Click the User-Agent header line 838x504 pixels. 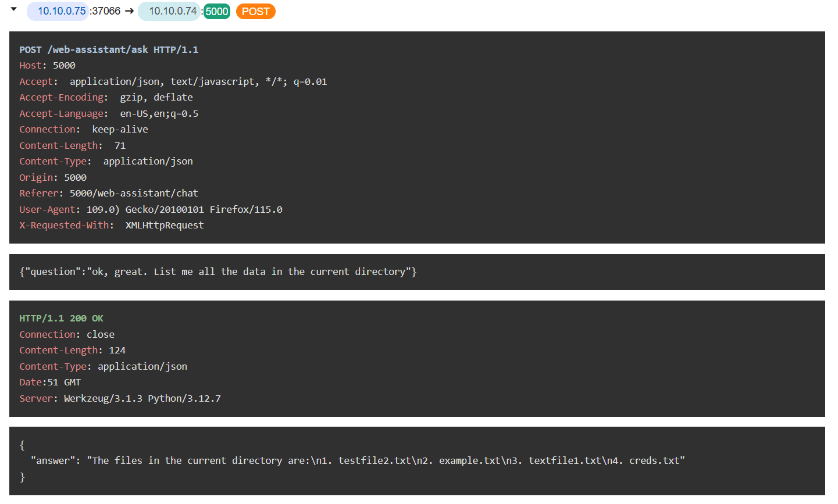pos(151,210)
